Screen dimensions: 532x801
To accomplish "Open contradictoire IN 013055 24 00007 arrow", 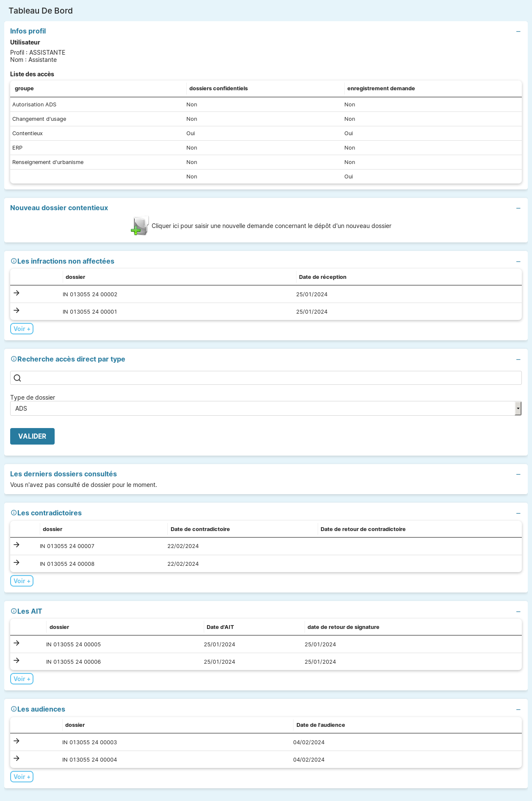I will coord(17,545).
